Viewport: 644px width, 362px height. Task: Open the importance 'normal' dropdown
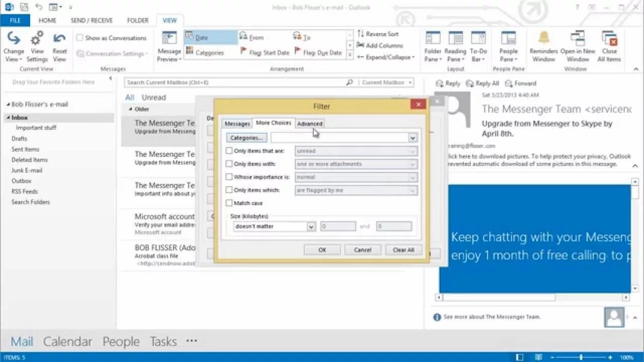413,177
